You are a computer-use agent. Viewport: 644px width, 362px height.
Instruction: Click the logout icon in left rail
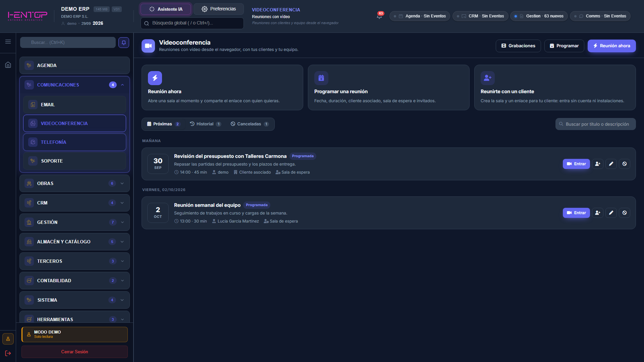pos(8,353)
